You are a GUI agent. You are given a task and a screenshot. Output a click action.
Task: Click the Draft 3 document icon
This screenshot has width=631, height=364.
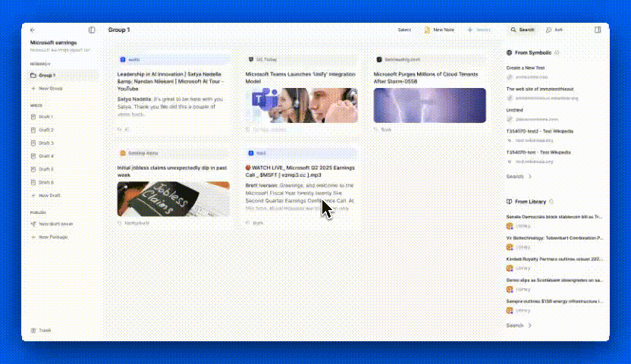pyautogui.click(x=33, y=143)
